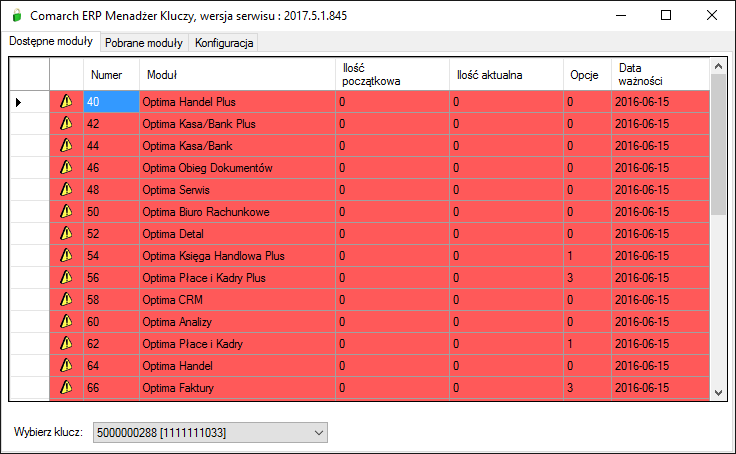Close the Menadżer Kluczy window

[712, 15]
